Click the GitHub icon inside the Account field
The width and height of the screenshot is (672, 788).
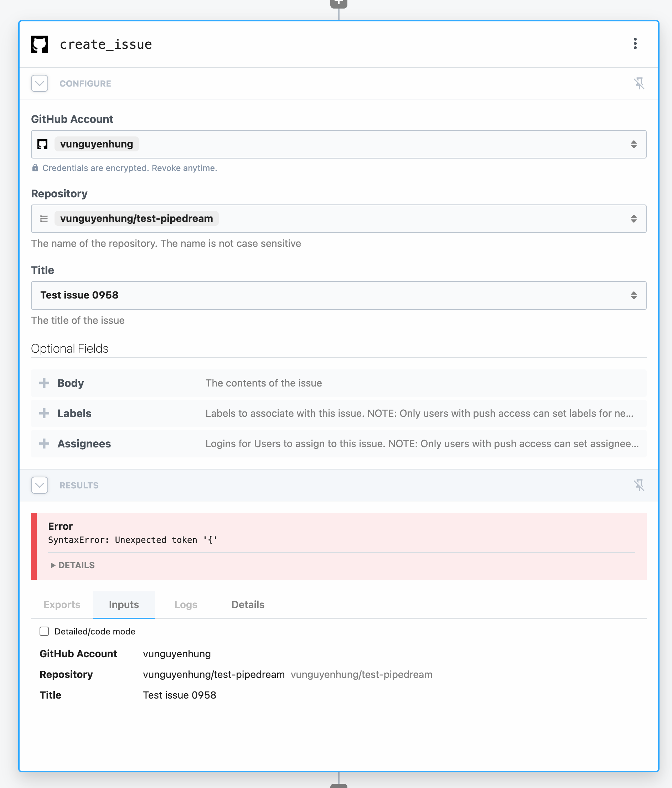[x=43, y=144]
